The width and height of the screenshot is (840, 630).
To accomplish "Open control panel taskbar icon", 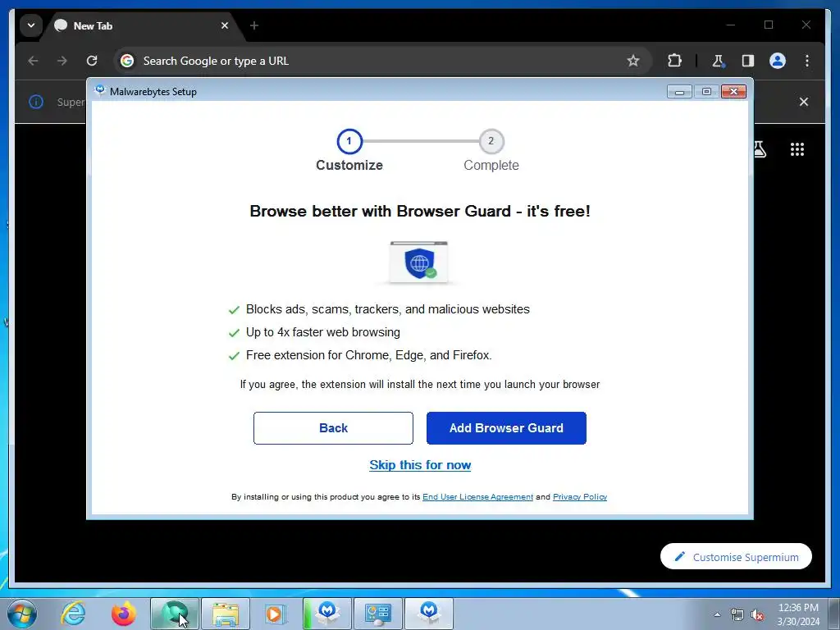I will pos(378,614).
